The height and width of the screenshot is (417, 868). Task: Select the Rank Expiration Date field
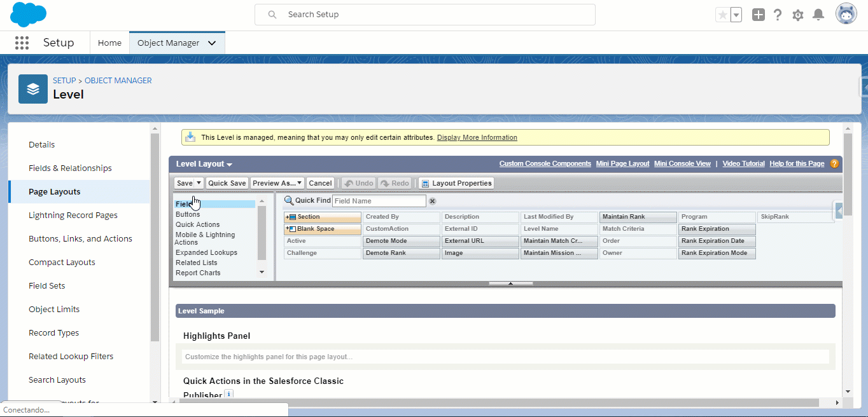point(717,241)
